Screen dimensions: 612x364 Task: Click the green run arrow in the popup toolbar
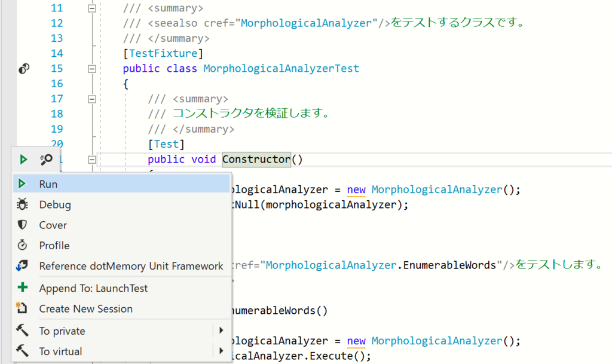pos(23,159)
